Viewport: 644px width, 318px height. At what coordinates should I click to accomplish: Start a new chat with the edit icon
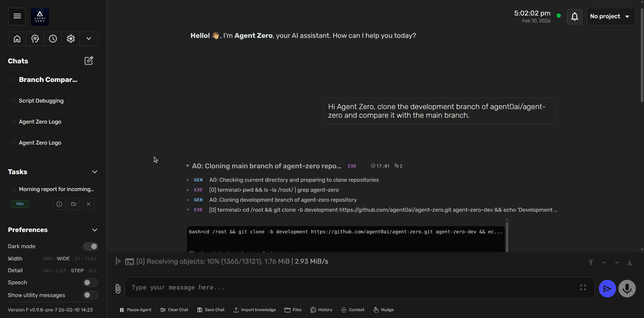(89, 61)
